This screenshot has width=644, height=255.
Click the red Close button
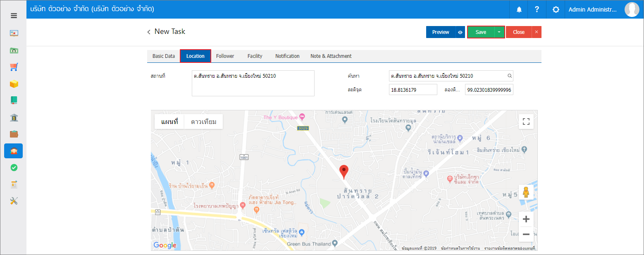pyautogui.click(x=519, y=32)
